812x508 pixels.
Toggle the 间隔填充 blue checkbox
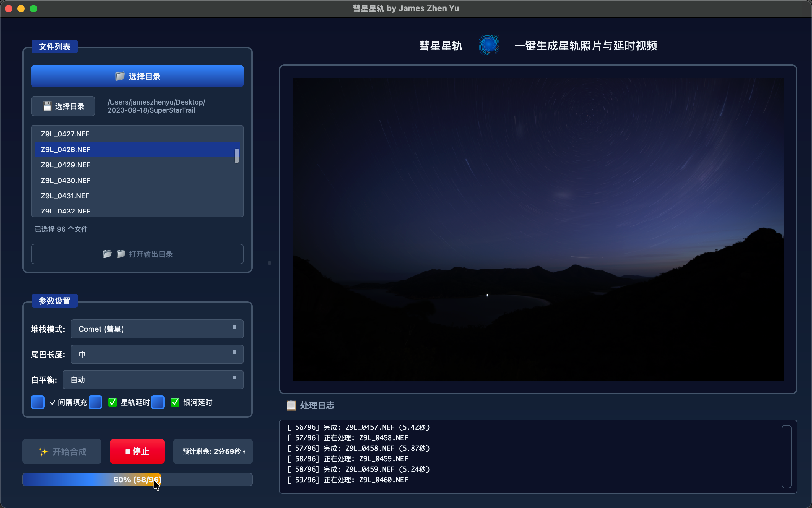tap(38, 402)
